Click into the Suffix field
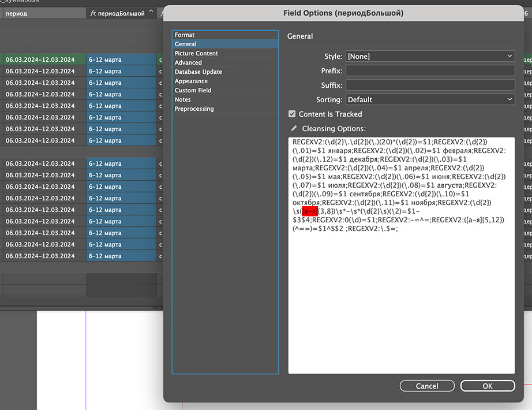Viewport: 532px width, 410px height. tap(430, 85)
